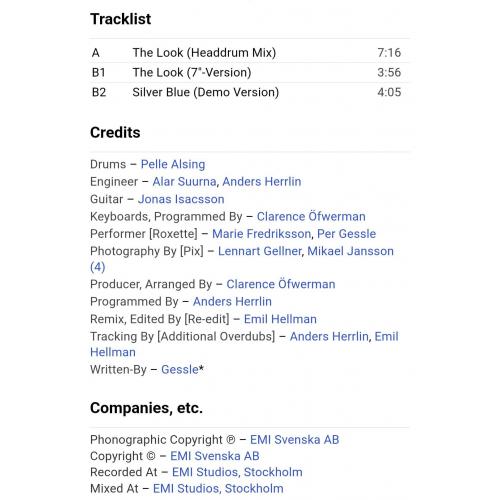Select the Silver Blue (Demo Version) track row
The height and width of the screenshot is (500, 500).
249,92
